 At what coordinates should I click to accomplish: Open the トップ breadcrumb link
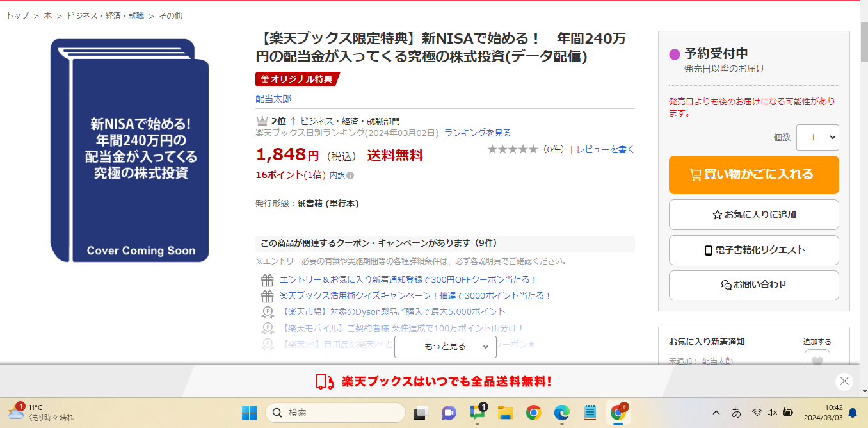[x=17, y=15]
